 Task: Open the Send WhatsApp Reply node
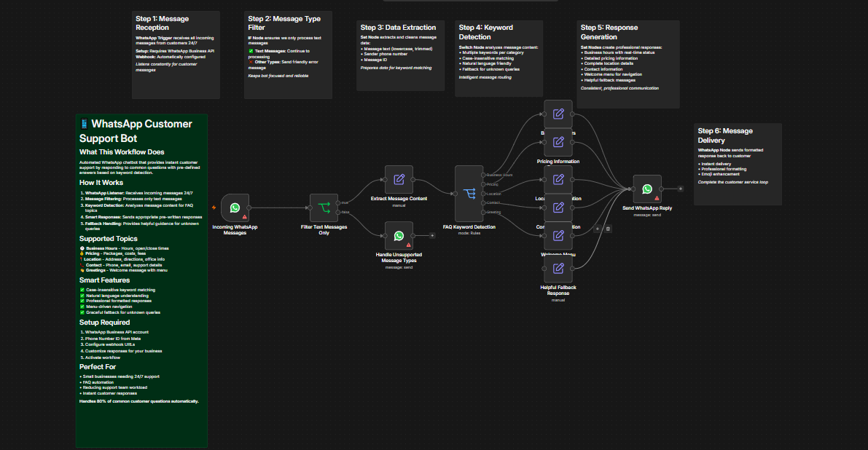(x=647, y=189)
